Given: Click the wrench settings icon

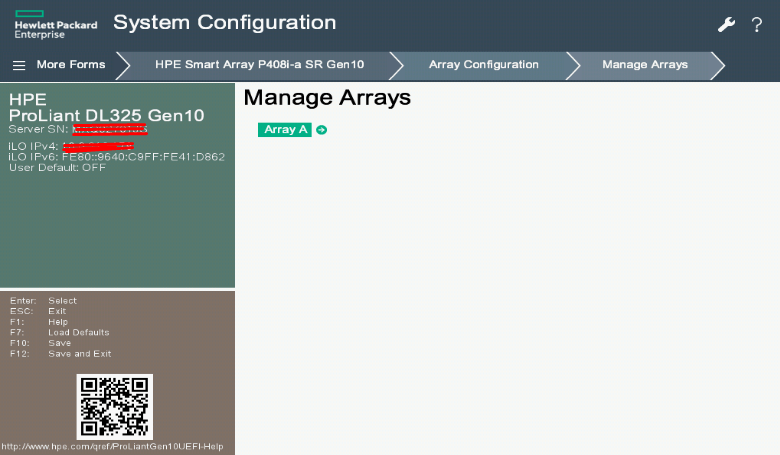Looking at the screenshot, I should (727, 24).
